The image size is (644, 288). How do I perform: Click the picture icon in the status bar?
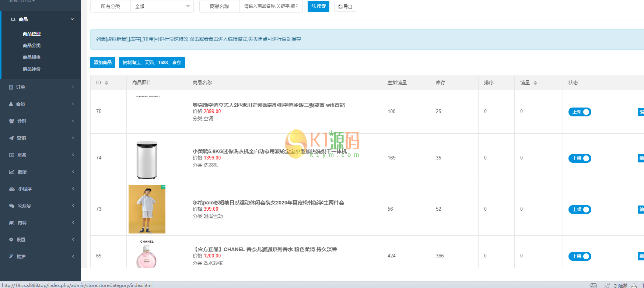[594, 285]
